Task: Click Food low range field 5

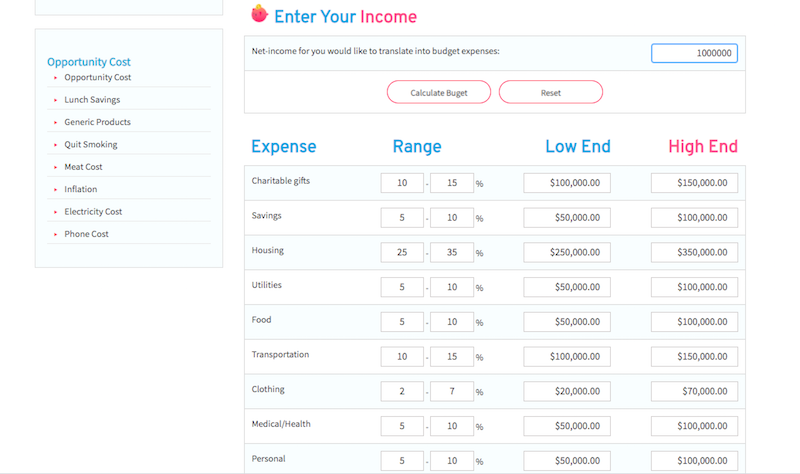Action: [402, 321]
